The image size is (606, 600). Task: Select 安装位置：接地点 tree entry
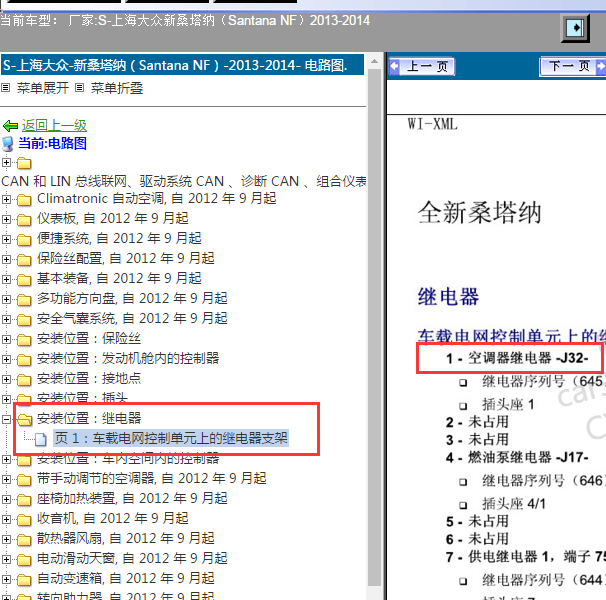tap(89, 378)
